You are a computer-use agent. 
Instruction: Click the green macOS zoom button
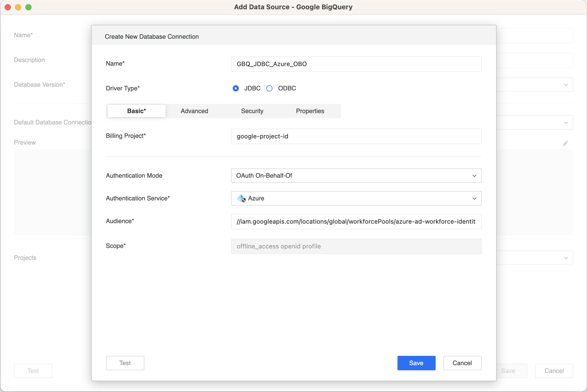[x=28, y=7]
